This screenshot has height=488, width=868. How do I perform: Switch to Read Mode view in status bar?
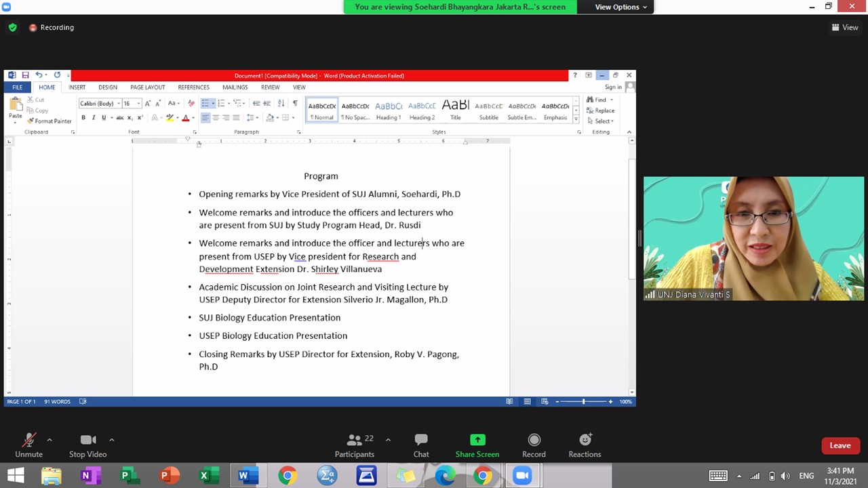tap(509, 401)
